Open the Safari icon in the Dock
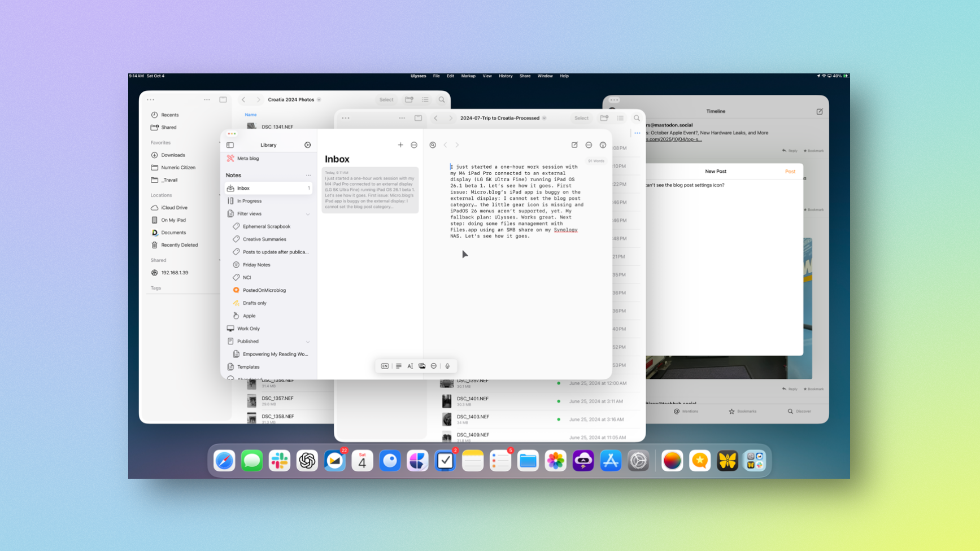The height and width of the screenshot is (551, 980). click(x=224, y=461)
